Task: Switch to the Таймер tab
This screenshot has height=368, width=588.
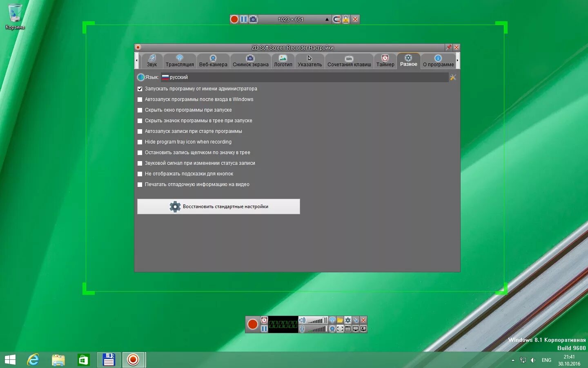Action: pyautogui.click(x=385, y=61)
